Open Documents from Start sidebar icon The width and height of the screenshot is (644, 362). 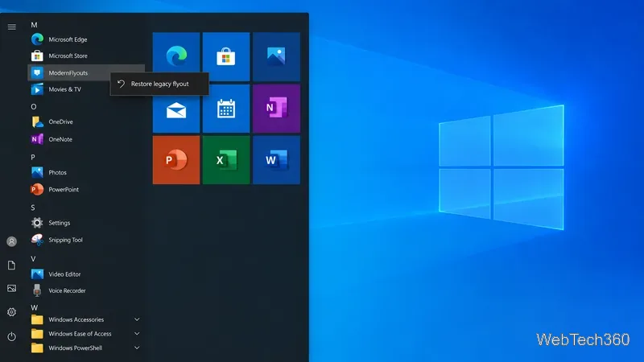click(x=11, y=265)
